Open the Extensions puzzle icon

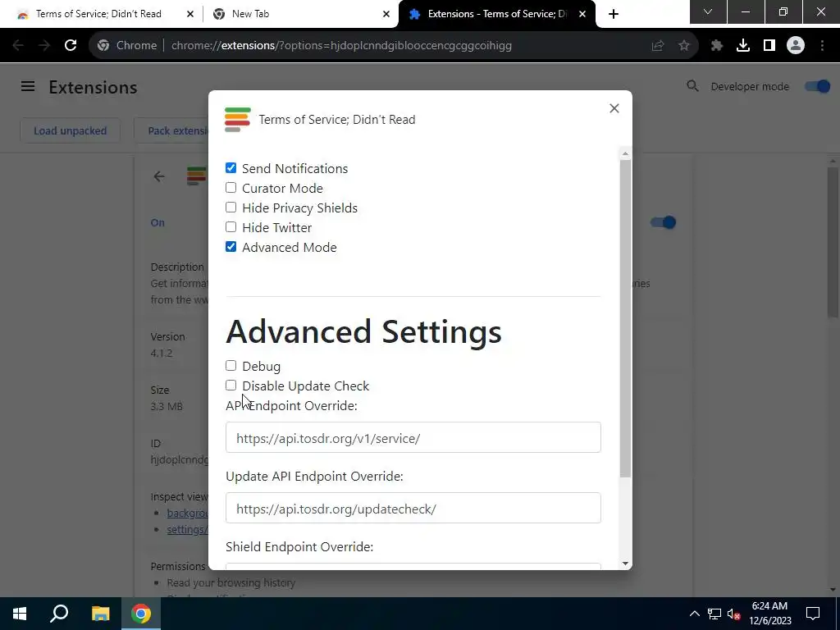point(717,46)
